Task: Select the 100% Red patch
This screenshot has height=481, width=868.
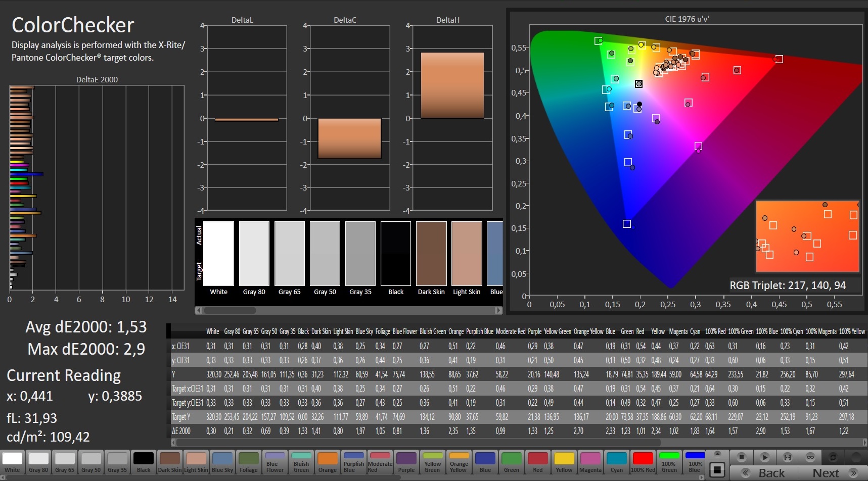Action: 643,462
